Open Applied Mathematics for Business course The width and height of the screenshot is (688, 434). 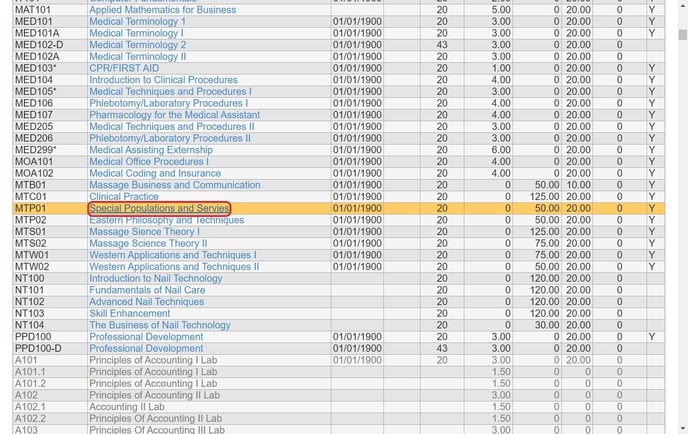coord(162,10)
